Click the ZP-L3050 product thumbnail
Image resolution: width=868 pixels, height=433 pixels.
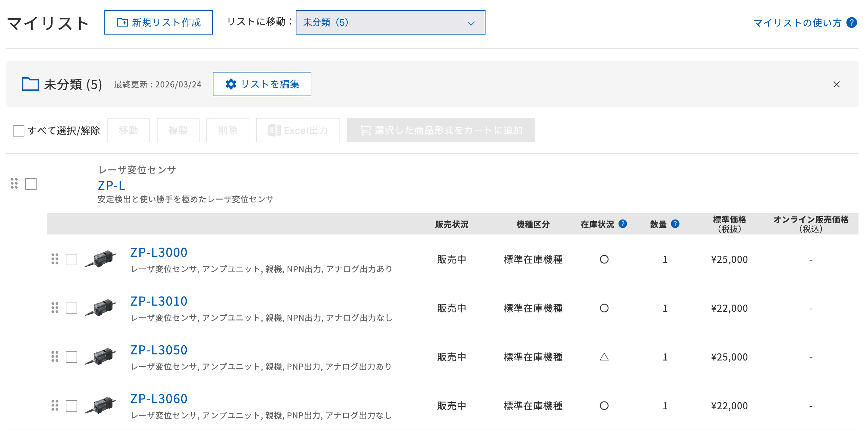click(x=100, y=356)
